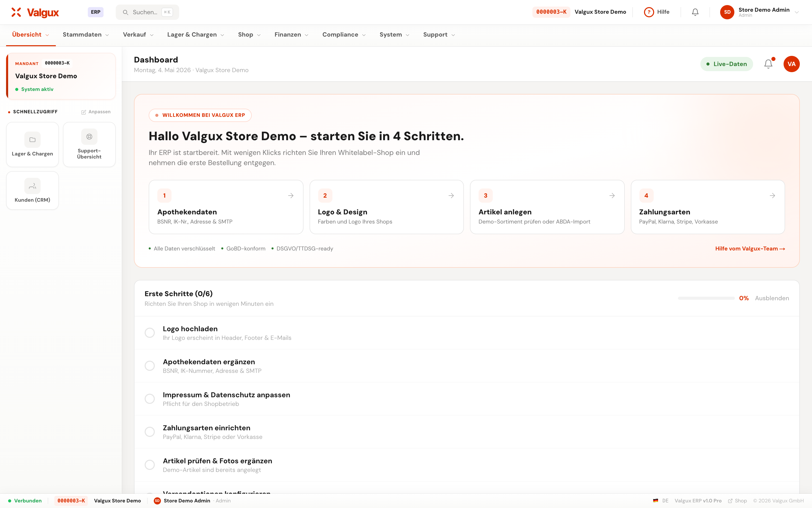
Task: Click external-link Shop icon in footer
Action: tap(730, 501)
